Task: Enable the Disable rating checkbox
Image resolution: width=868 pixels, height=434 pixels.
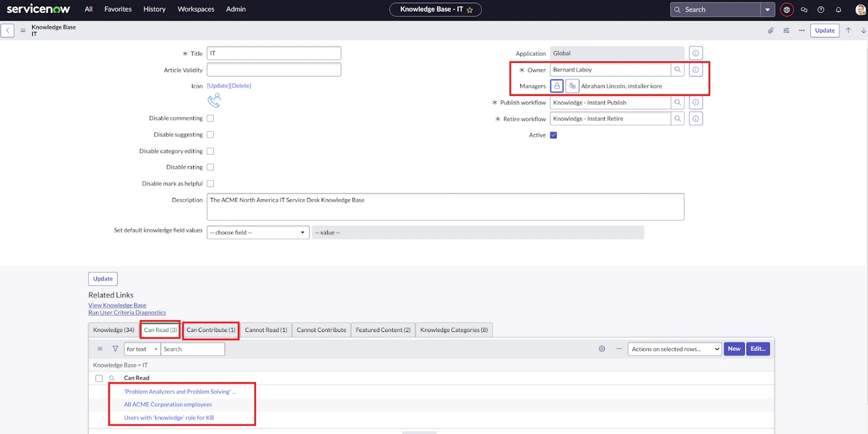Action: coord(210,167)
